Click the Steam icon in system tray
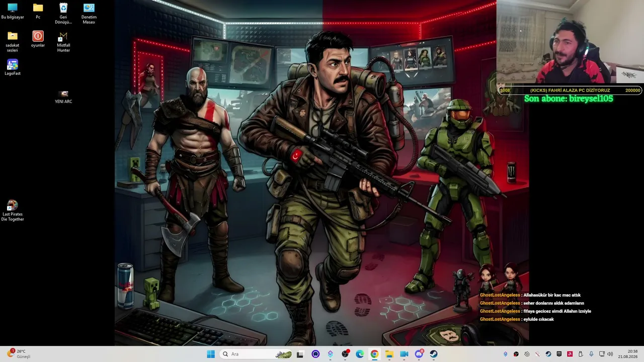This screenshot has width=644, height=362. (x=548, y=354)
